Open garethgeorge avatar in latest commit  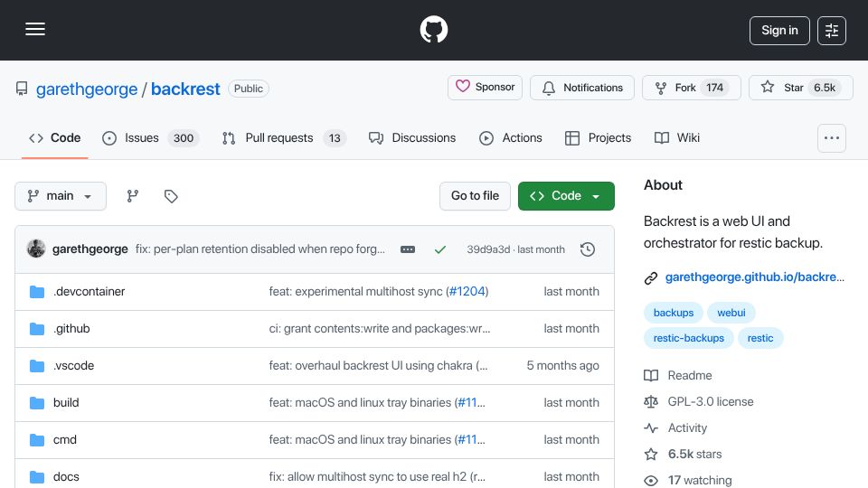pos(36,249)
